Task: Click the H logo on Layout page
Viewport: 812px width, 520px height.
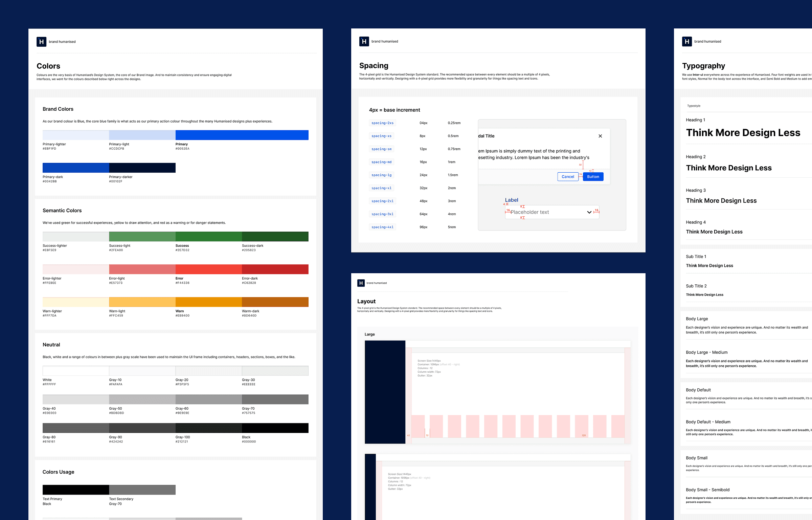Action: pyautogui.click(x=361, y=283)
